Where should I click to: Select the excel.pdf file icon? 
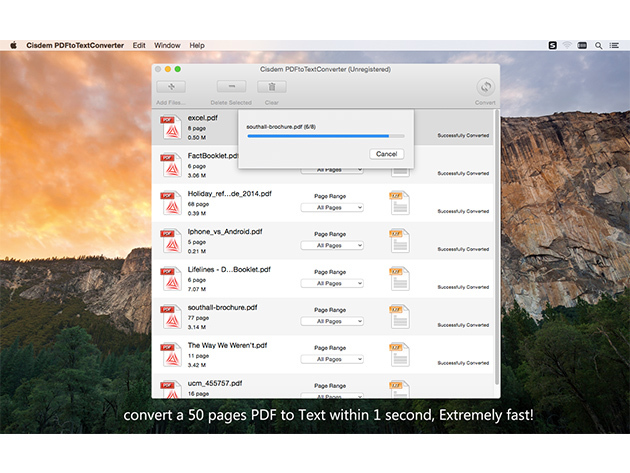[x=171, y=127]
